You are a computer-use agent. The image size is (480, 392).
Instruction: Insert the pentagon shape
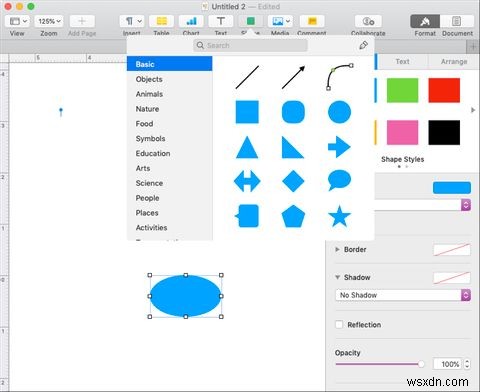[x=293, y=216]
